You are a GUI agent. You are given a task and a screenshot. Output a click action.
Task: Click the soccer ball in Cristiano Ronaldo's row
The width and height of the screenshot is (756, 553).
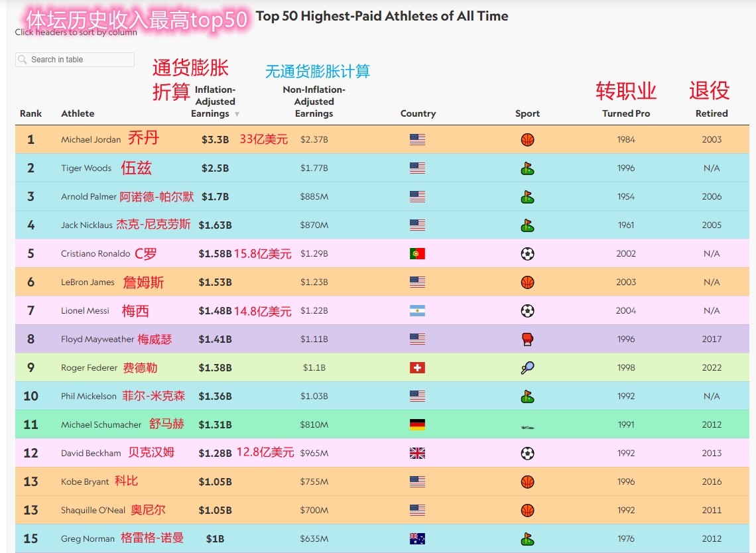point(527,253)
